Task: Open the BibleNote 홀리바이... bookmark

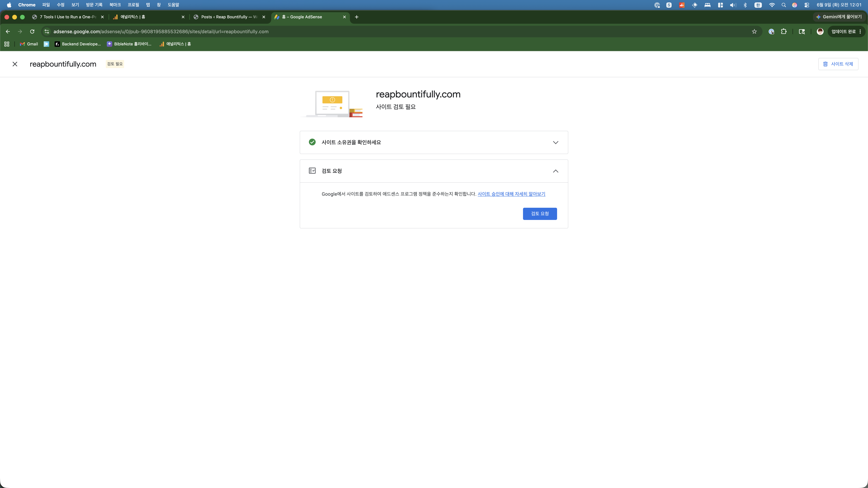Action: 129,44
